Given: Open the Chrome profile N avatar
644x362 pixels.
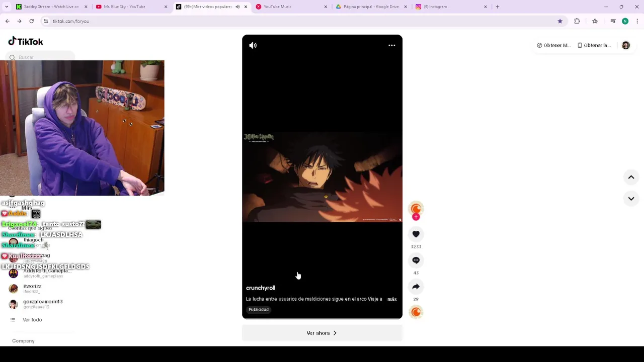Looking at the screenshot, I should coord(625,21).
